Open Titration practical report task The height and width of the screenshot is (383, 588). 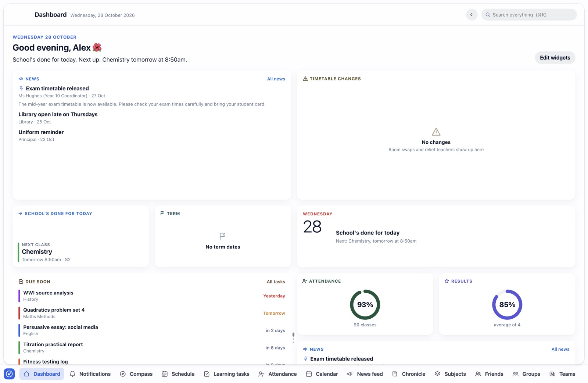pyautogui.click(x=152, y=348)
